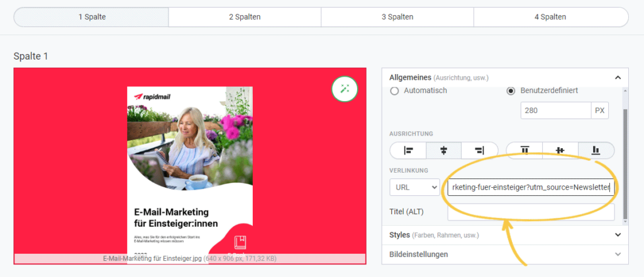This screenshot has width=644, height=277.
Task: Align image to vertical middle
Action: click(560, 151)
